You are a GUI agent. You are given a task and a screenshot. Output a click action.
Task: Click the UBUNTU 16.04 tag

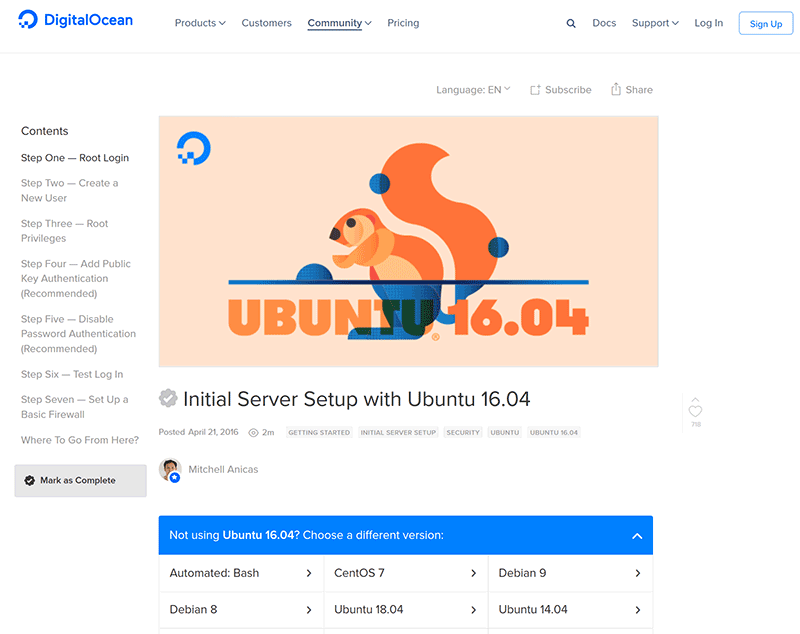point(554,433)
